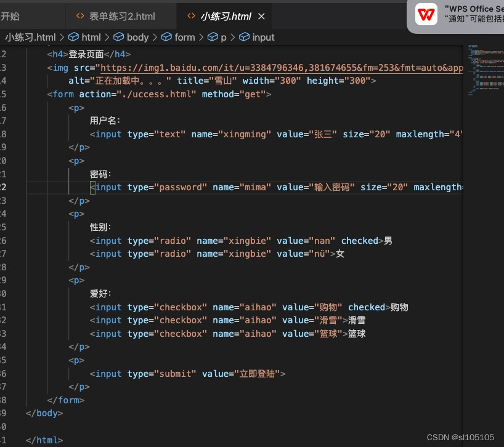Screen dimensions: 504x447
Task: Select the form breadcrumb item
Action: (184, 37)
